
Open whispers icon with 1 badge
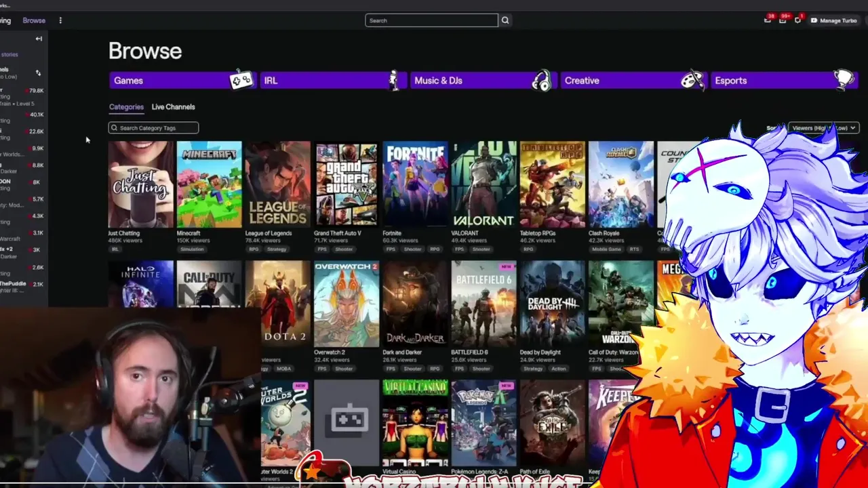798,20
